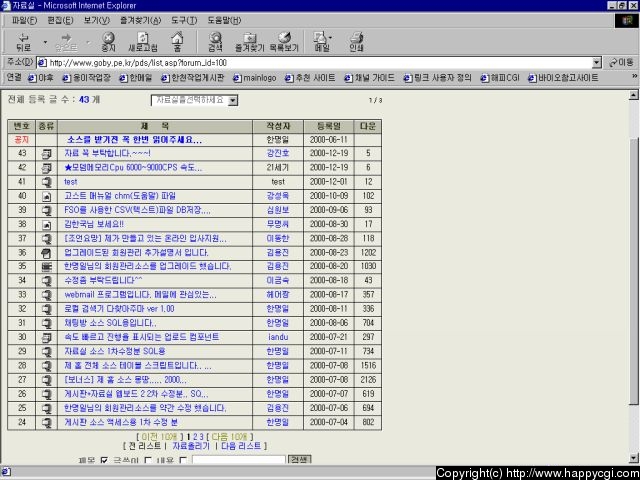Print the page with 인쇄 button
The height and width of the screenshot is (480, 640).
pos(356,42)
